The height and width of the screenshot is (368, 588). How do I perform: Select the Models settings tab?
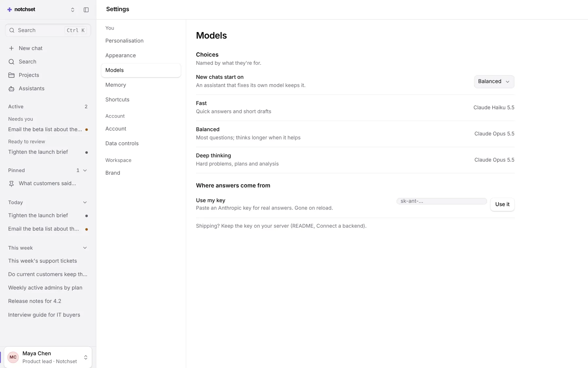(141, 70)
